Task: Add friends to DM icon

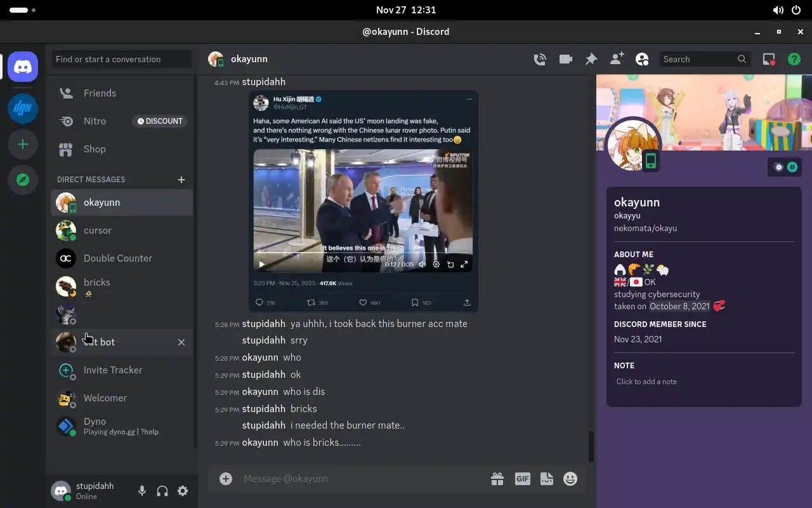Action: [617, 59]
